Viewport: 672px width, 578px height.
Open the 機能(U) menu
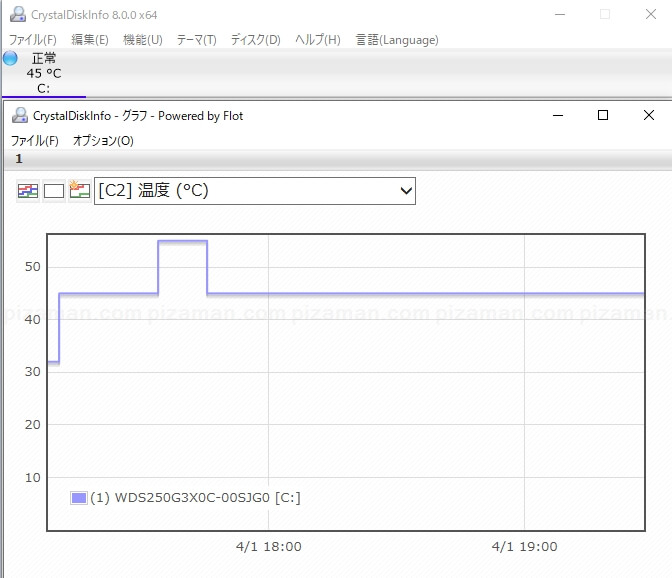(142, 40)
